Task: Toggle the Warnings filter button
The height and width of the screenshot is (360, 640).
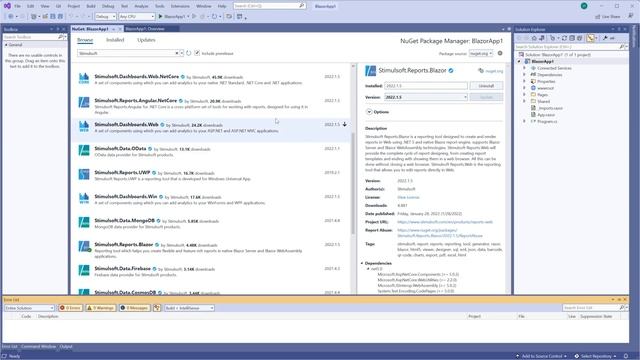Action: tap(101, 308)
